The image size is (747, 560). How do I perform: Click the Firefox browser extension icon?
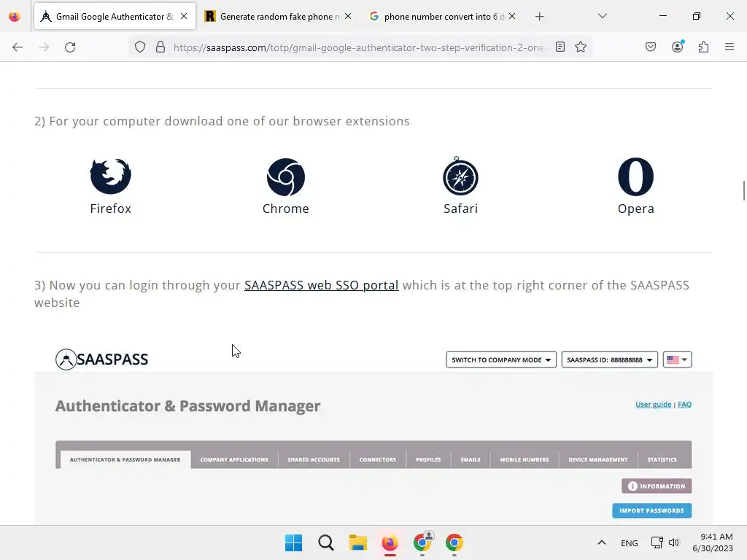point(111,176)
